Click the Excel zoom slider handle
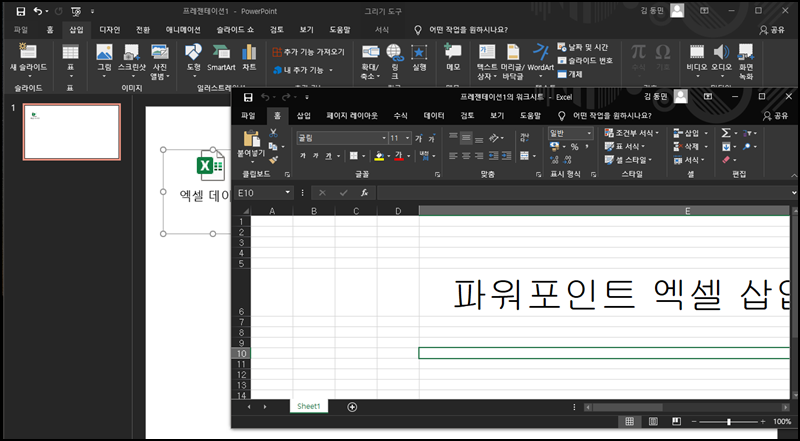 [x=729, y=422]
